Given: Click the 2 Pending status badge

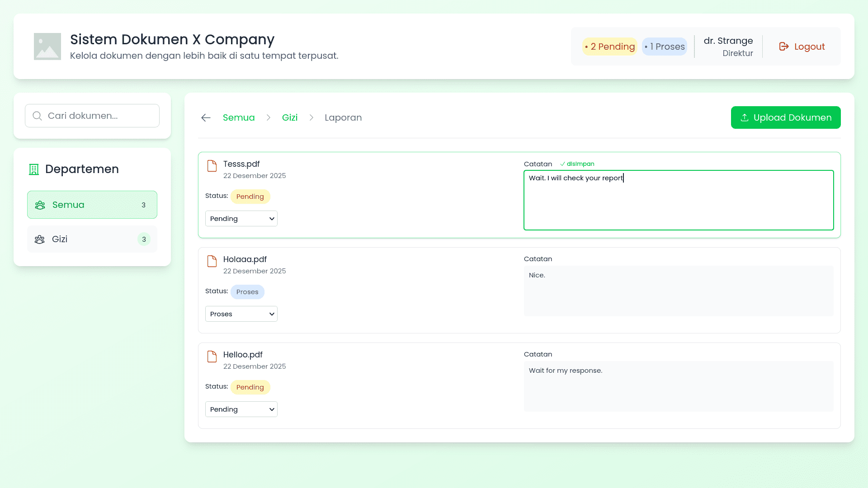Looking at the screenshot, I should pyautogui.click(x=609, y=47).
